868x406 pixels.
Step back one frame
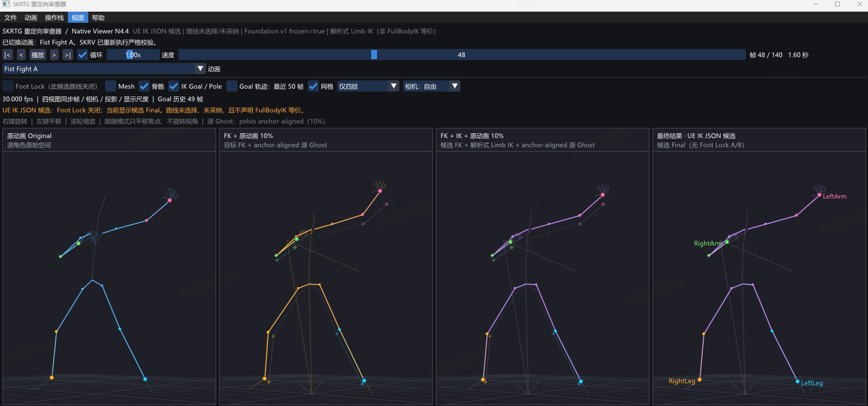pyautogui.click(x=21, y=55)
